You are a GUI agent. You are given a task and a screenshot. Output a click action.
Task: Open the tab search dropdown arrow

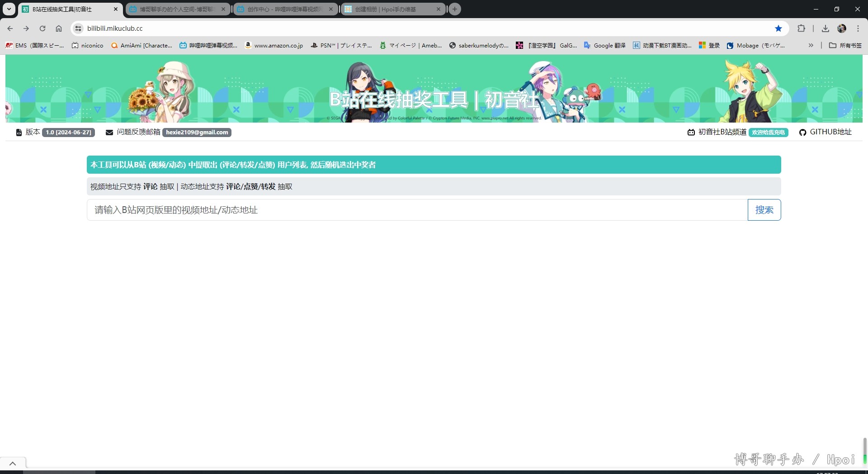click(x=9, y=9)
